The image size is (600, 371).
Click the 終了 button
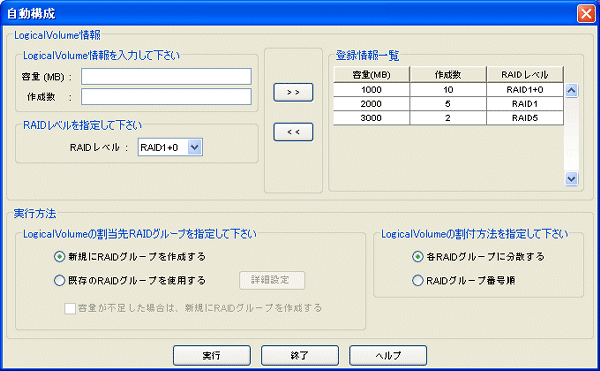(x=300, y=356)
